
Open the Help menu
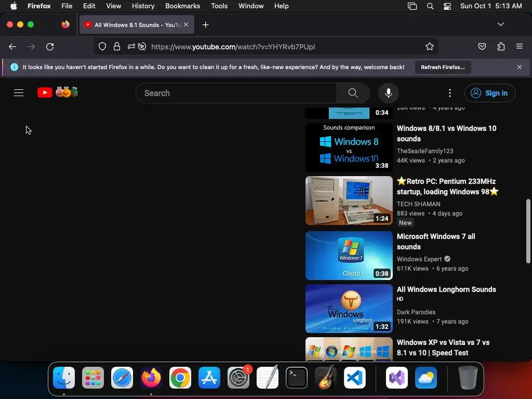(281, 6)
